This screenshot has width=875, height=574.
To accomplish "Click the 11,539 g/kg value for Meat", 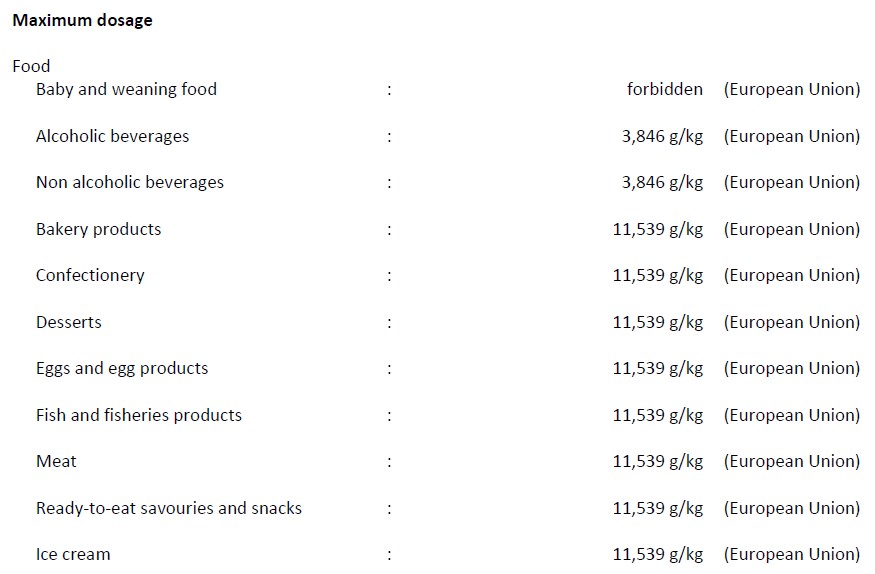I will tap(657, 461).
